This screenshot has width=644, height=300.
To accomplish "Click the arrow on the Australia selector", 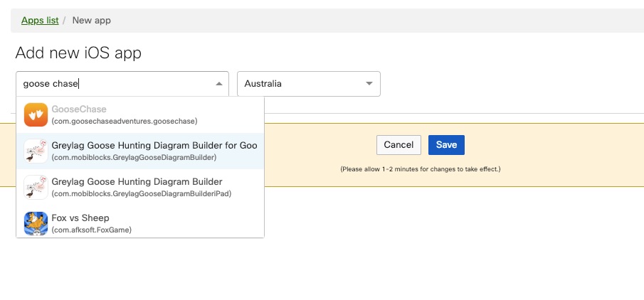I will (x=369, y=84).
